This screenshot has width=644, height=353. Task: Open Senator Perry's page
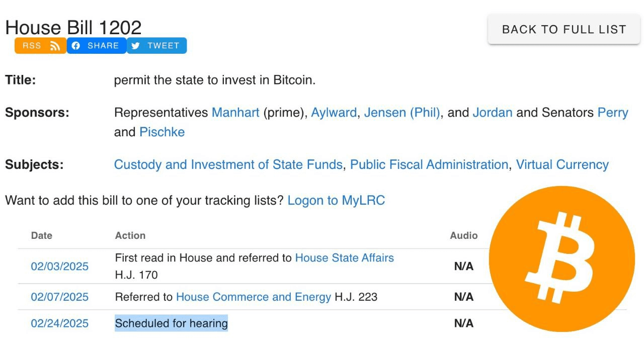613,112
